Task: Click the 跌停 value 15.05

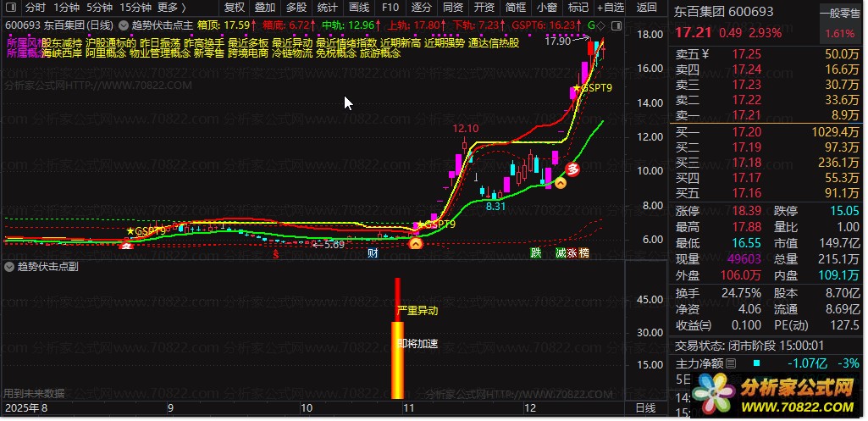Action: click(845, 211)
